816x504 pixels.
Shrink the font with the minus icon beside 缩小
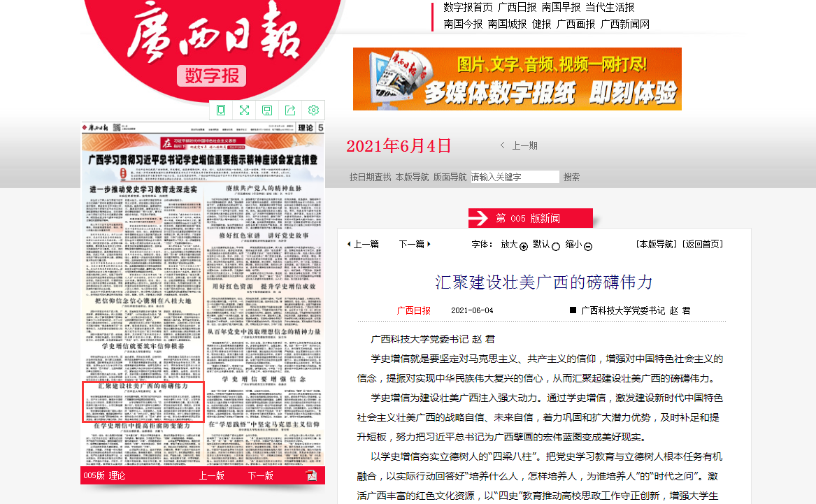click(x=588, y=247)
